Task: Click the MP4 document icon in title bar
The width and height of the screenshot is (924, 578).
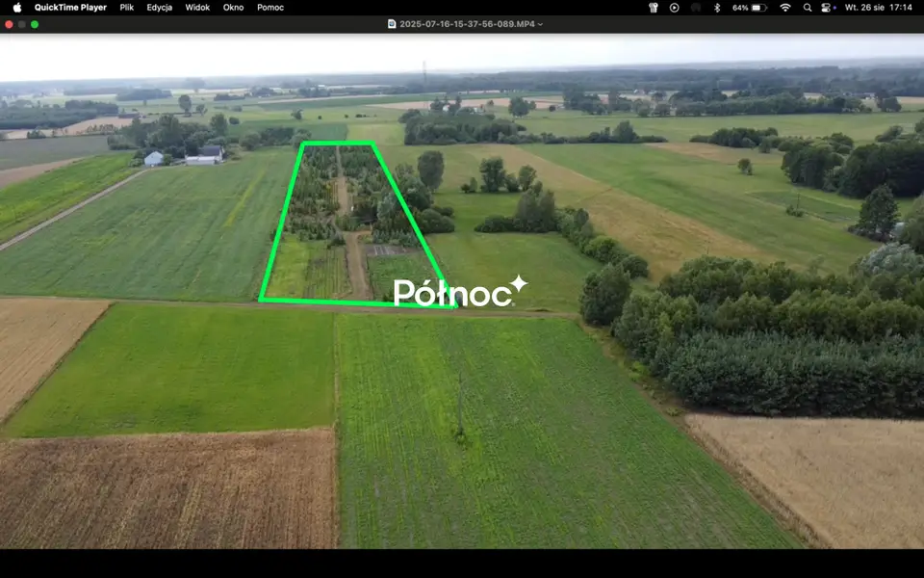Action: [x=392, y=24]
